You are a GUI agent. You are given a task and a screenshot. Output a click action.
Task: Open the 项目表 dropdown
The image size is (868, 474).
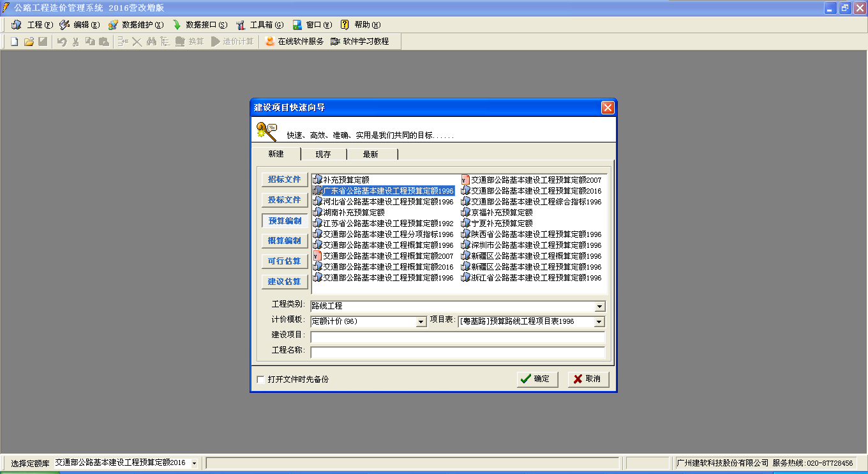tap(599, 321)
